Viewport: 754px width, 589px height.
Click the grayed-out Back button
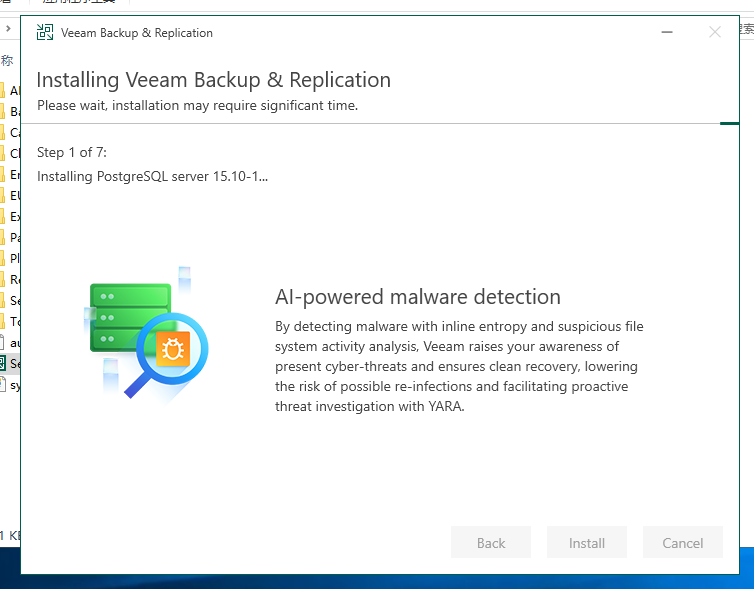490,542
